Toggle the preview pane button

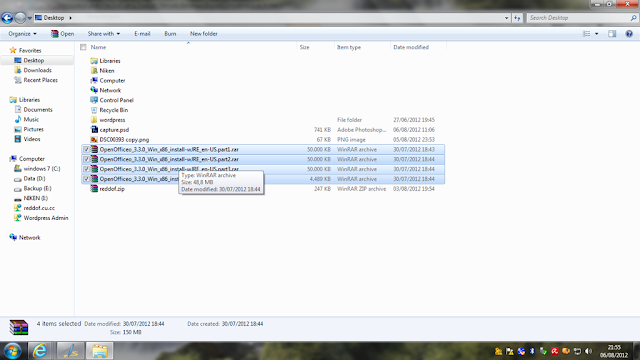pos(612,34)
